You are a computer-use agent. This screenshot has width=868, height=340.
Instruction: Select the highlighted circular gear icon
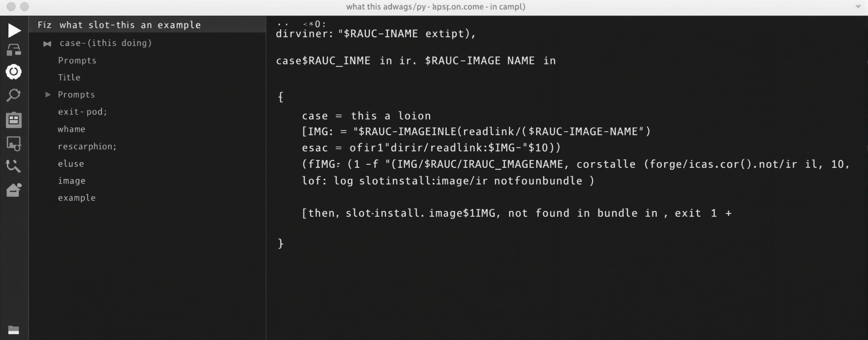pyautogui.click(x=14, y=72)
